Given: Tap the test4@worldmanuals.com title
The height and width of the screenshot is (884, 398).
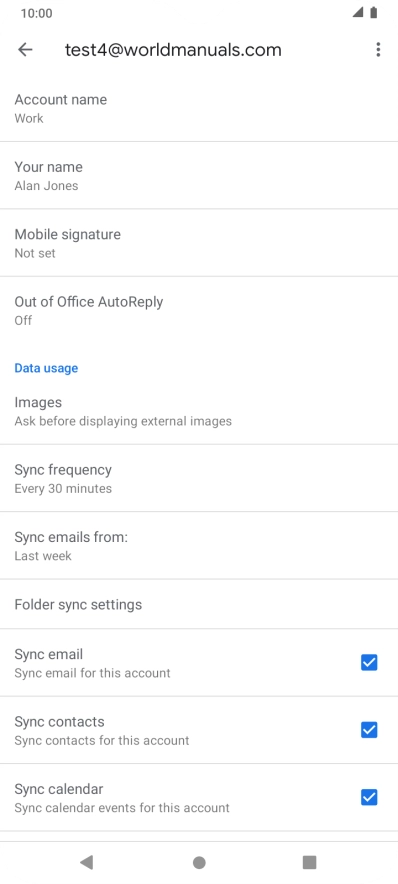Looking at the screenshot, I should click(173, 50).
